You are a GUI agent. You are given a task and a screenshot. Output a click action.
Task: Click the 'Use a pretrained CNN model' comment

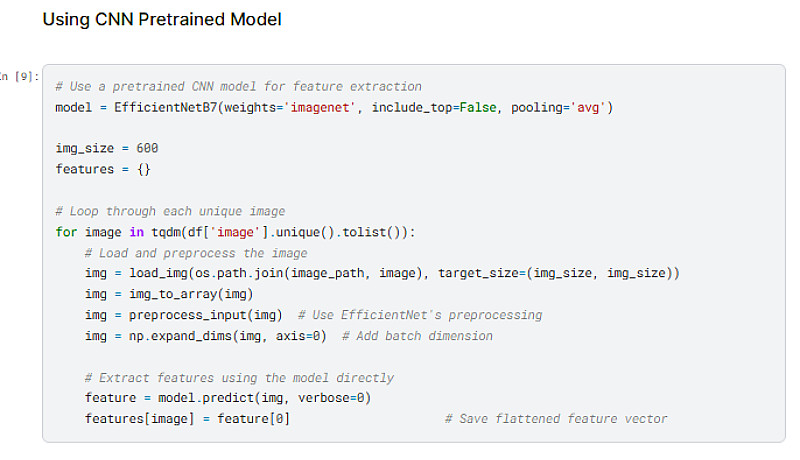[238, 87]
